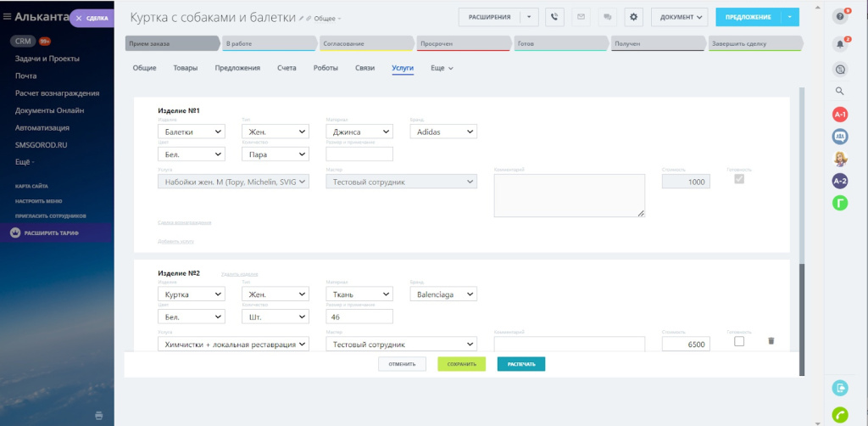Open Изделие dropdown showing Куртка
Screen dimensions: 868x426
[192, 294]
